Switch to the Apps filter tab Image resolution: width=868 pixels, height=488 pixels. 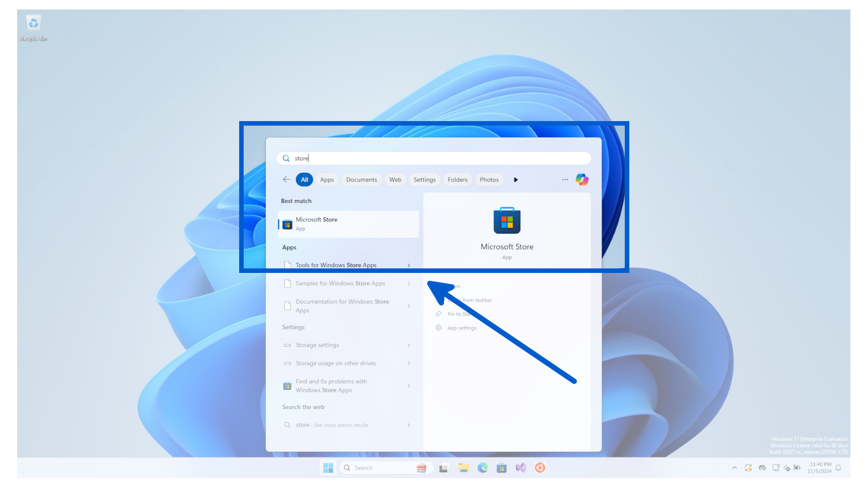[326, 179]
